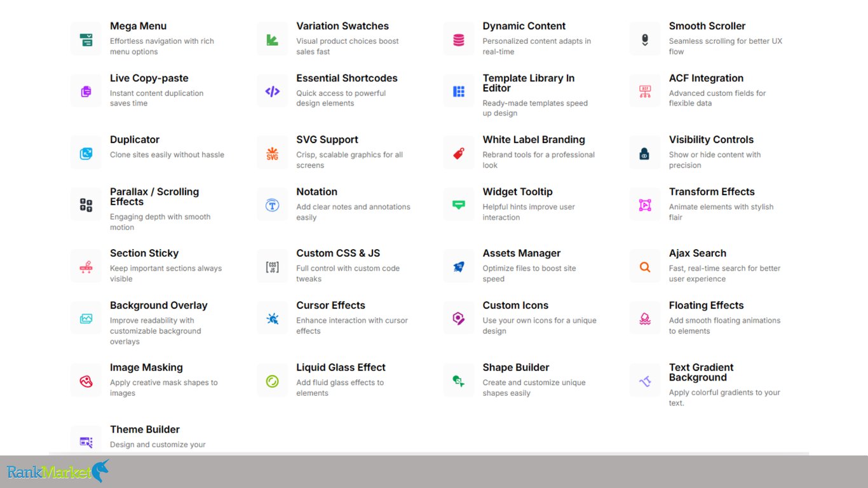Click the SVG Support icon
The width and height of the screenshot is (868, 488).
click(272, 153)
